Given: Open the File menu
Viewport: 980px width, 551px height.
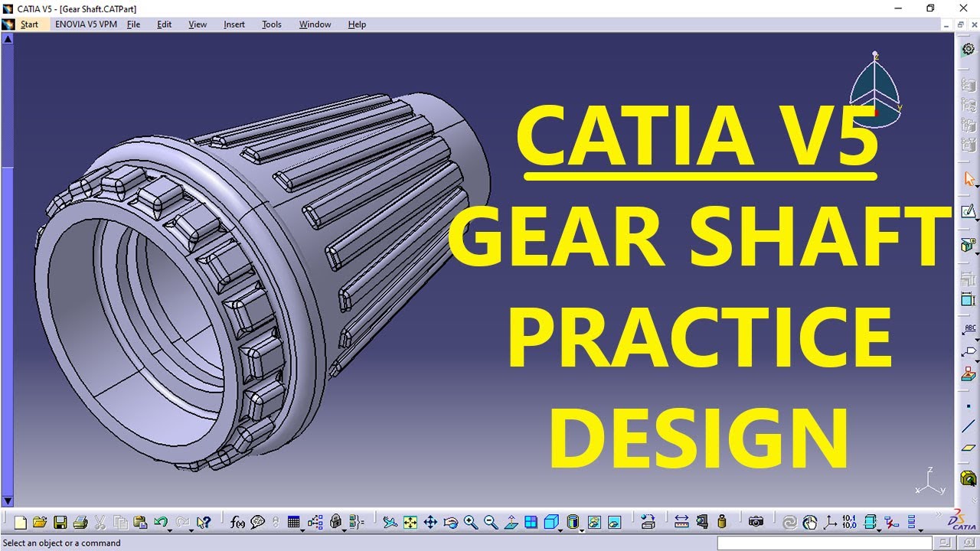Looking at the screenshot, I should tap(133, 24).
